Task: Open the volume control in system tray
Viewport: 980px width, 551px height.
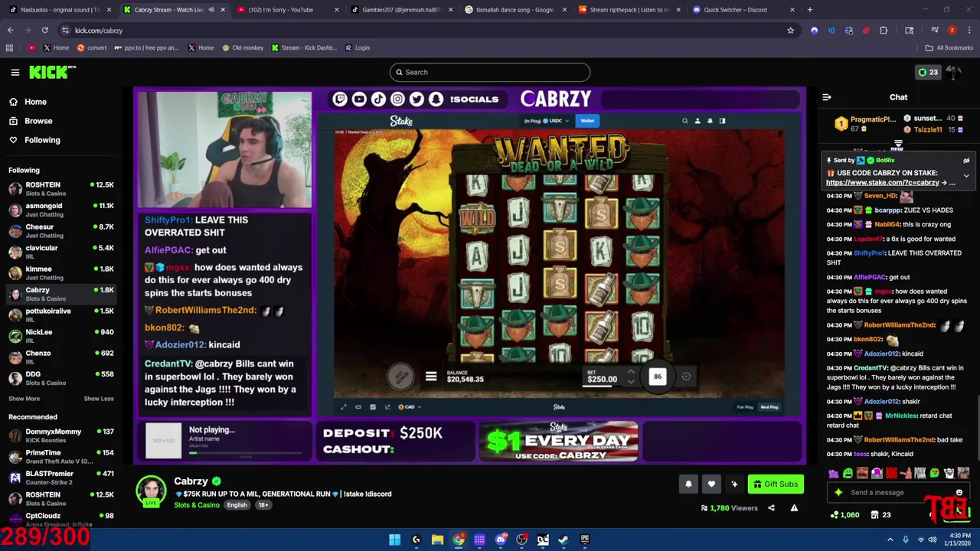Action: [x=933, y=540]
